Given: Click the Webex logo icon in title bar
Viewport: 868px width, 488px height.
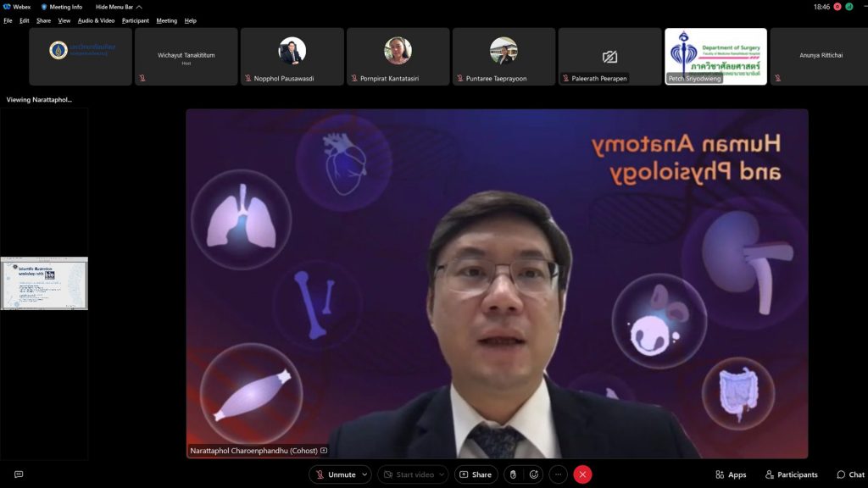Looking at the screenshot, I should click(x=8, y=7).
